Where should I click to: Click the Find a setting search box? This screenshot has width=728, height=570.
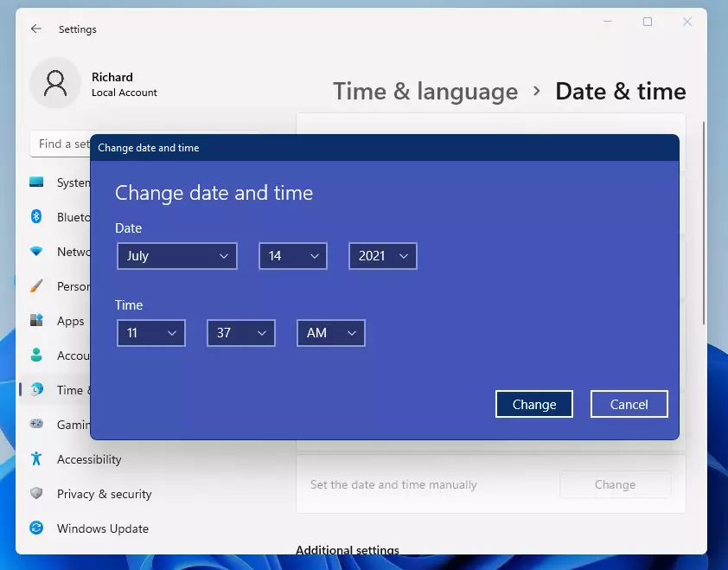[61, 144]
